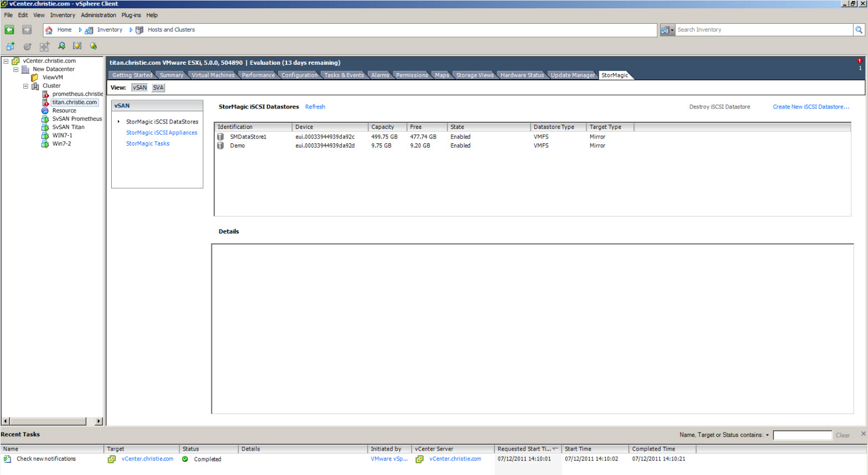The width and height of the screenshot is (868, 475).
Task: Click the Cluster icon in inventory tree
Action: [x=35, y=86]
